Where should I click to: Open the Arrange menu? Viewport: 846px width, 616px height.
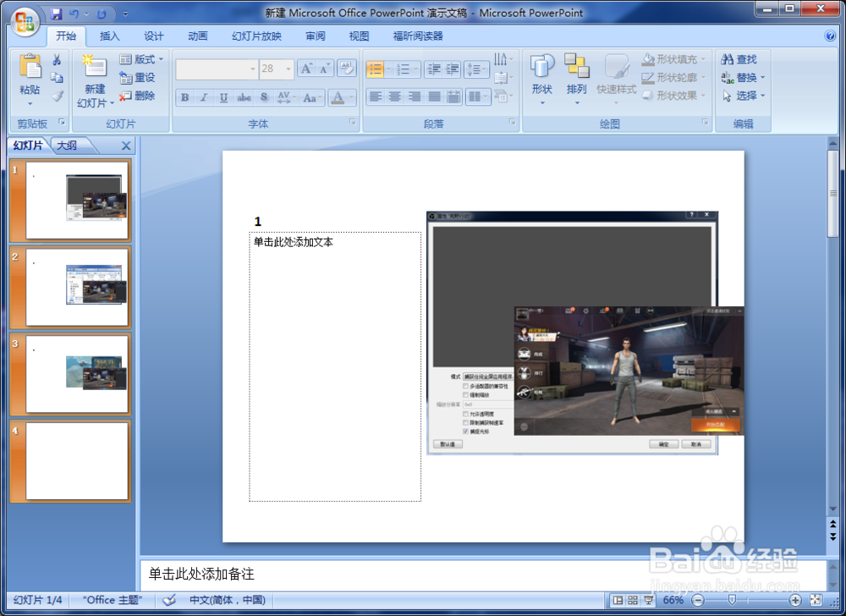pyautogui.click(x=577, y=80)
